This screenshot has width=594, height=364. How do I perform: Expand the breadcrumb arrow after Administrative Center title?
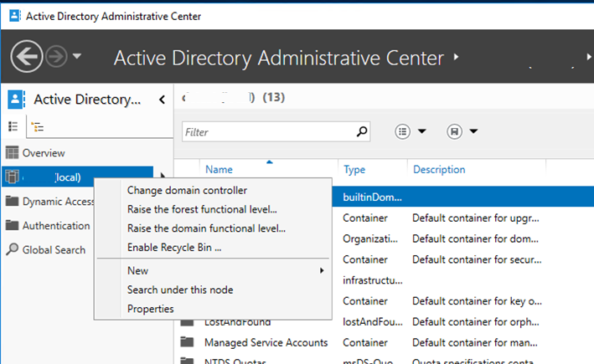click(x=456, y=57)
